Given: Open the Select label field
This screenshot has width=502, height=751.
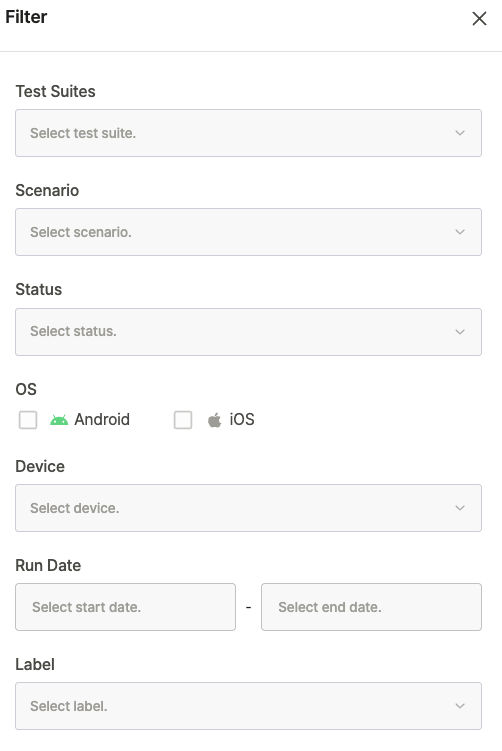Looking at the screenshot, I should pos(248,706).
